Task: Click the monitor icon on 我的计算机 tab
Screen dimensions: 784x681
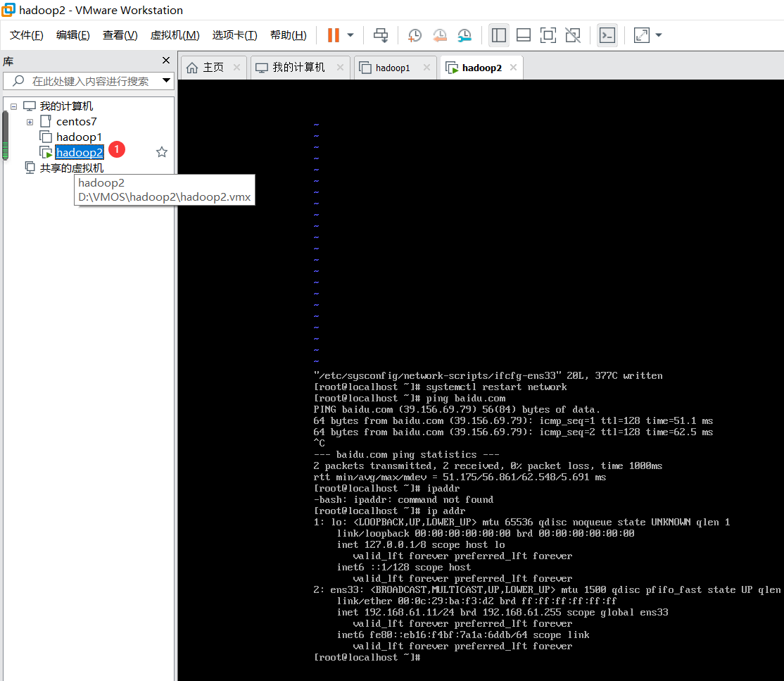Action: 262,68
